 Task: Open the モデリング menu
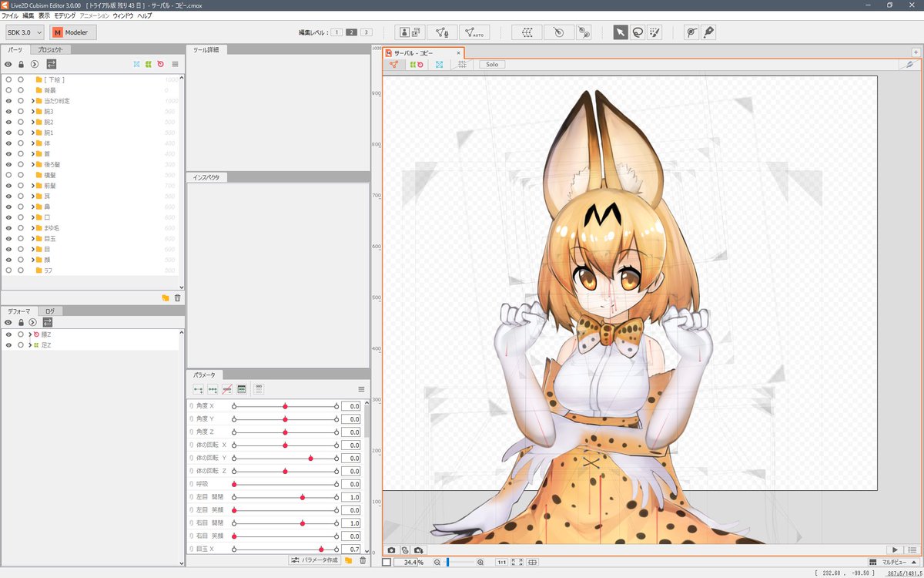coord(65,15)
